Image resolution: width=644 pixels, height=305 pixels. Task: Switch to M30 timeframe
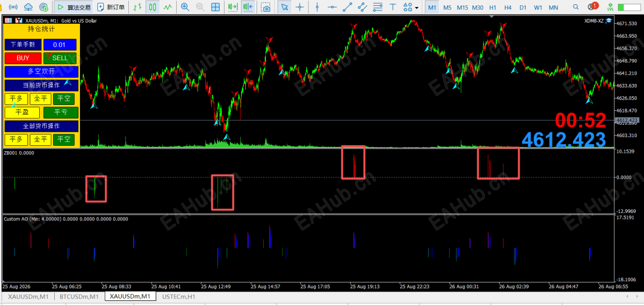point(477,7)
